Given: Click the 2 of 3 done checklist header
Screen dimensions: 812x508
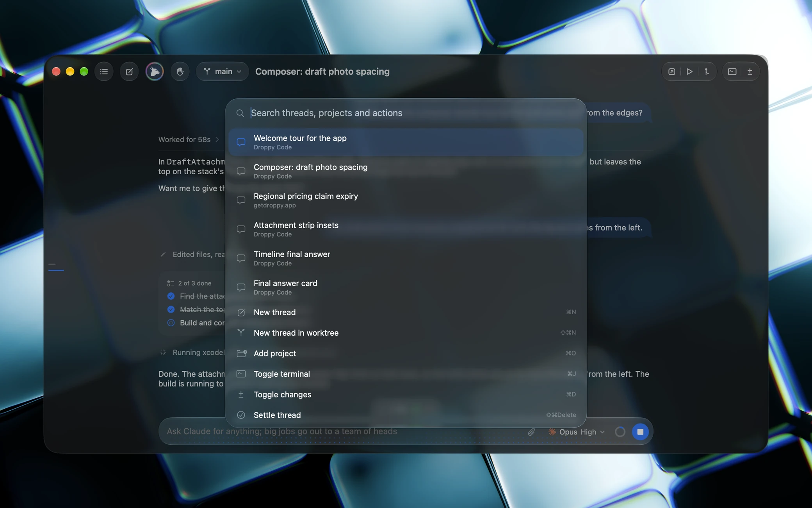Looking at the screenshot, I should (x=189, y=283).
